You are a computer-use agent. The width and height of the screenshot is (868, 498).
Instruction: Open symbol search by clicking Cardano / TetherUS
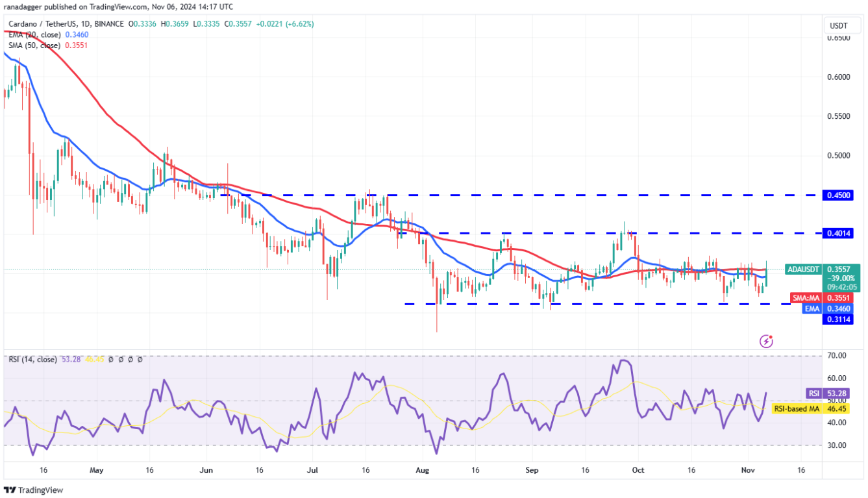point(39,22)
